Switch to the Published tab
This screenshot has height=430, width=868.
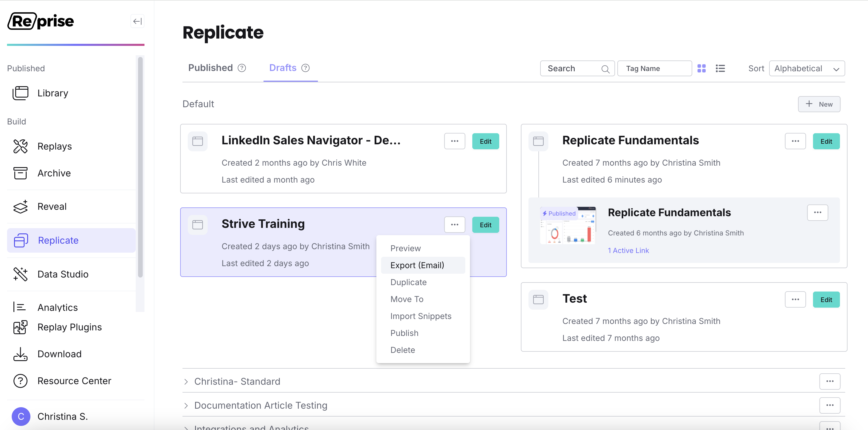(x=211, y=68)
